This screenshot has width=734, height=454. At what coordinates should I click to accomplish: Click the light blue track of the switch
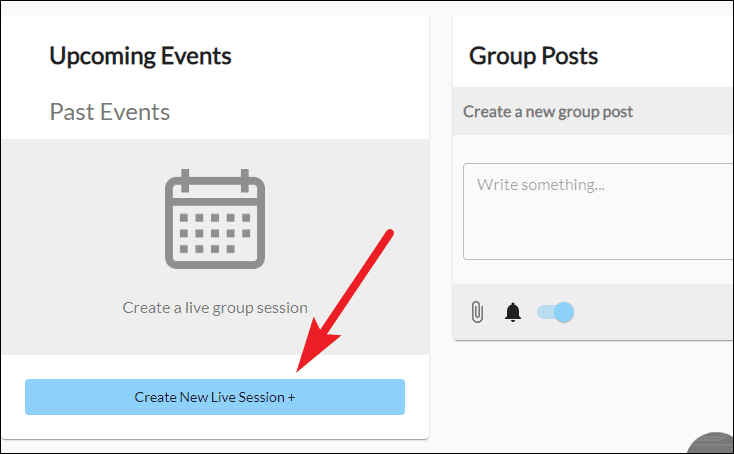click(x=545, y=312)
